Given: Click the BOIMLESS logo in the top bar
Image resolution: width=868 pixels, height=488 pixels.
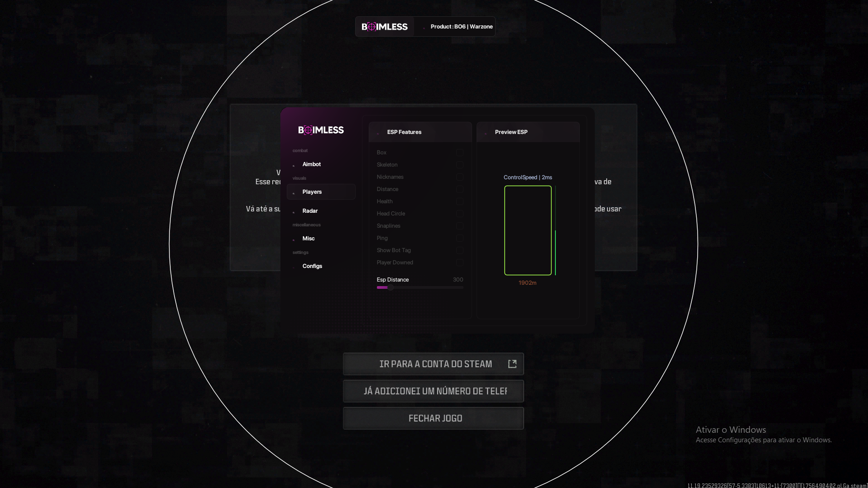Looking at the screenshot, I should tap(385, 27).
